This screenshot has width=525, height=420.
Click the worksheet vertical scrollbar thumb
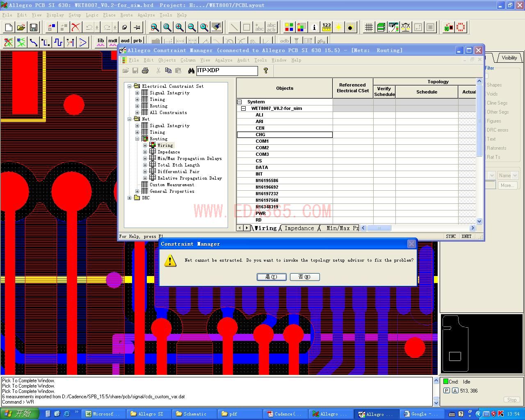tap(479, 121)
